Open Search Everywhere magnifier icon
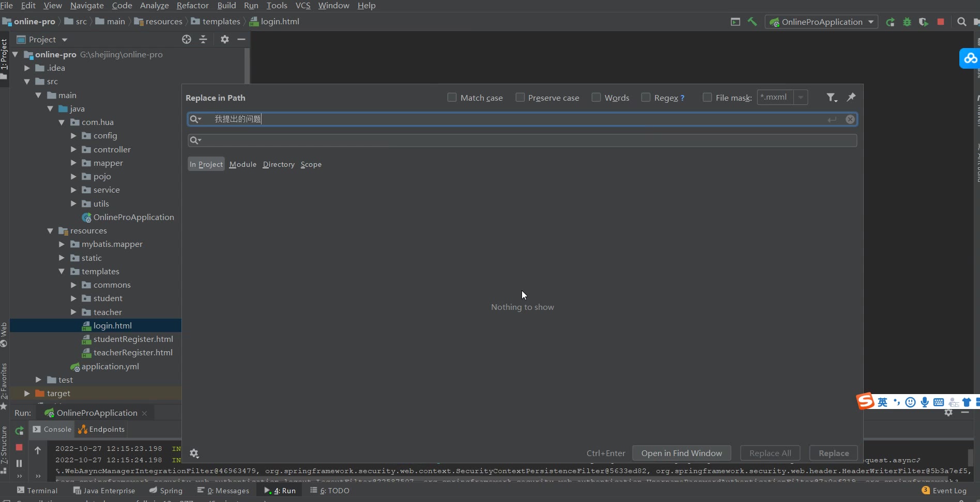 click(961, 22)
